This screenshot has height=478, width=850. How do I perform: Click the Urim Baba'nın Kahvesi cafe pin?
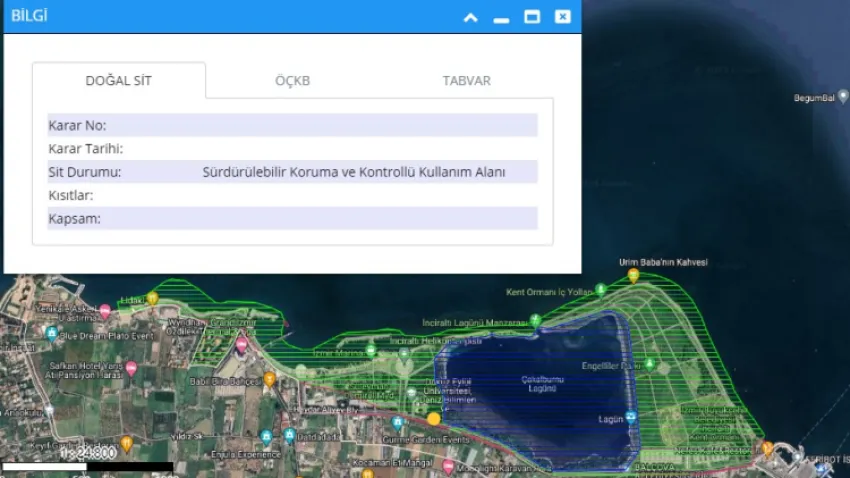(633, 275)
